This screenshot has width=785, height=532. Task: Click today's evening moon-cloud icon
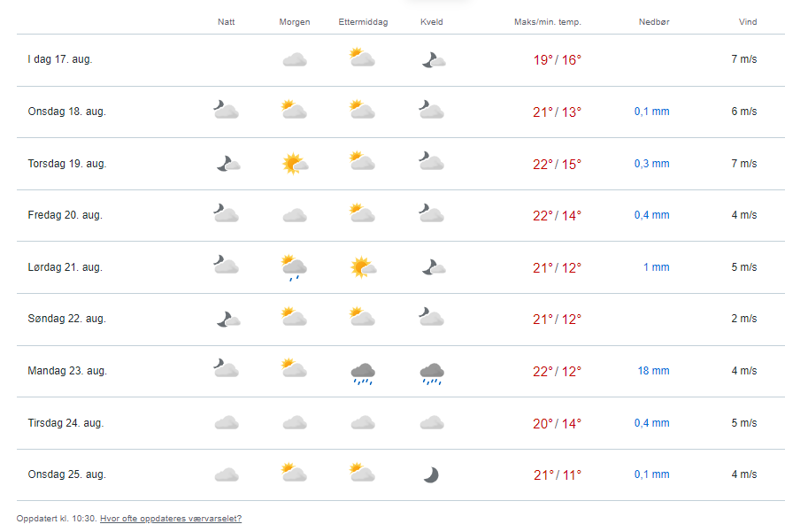(432, 60)
